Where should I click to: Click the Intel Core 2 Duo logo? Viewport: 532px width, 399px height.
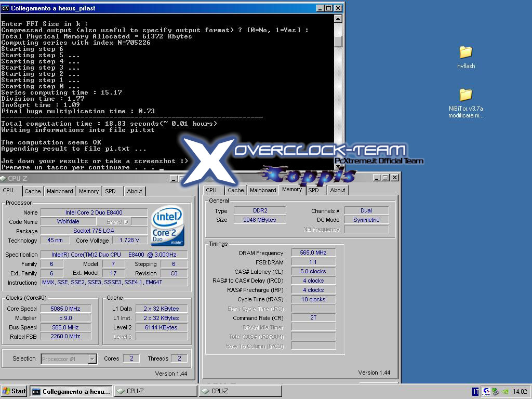(x=167, y=225)
